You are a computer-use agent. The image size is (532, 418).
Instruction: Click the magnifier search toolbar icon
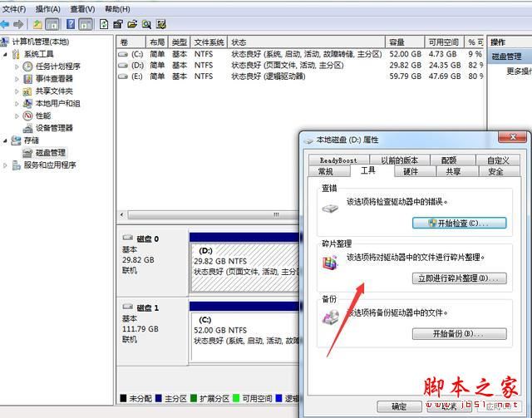pos(146,24)
